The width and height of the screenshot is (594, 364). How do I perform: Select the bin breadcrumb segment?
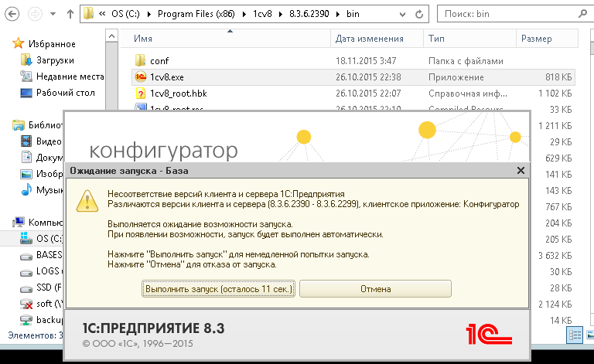[x=353, y=14]
